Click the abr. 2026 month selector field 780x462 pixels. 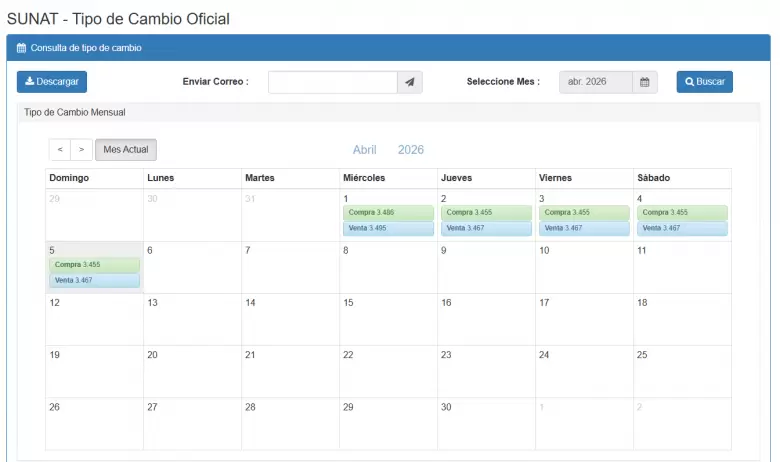(x=596, y=82)
